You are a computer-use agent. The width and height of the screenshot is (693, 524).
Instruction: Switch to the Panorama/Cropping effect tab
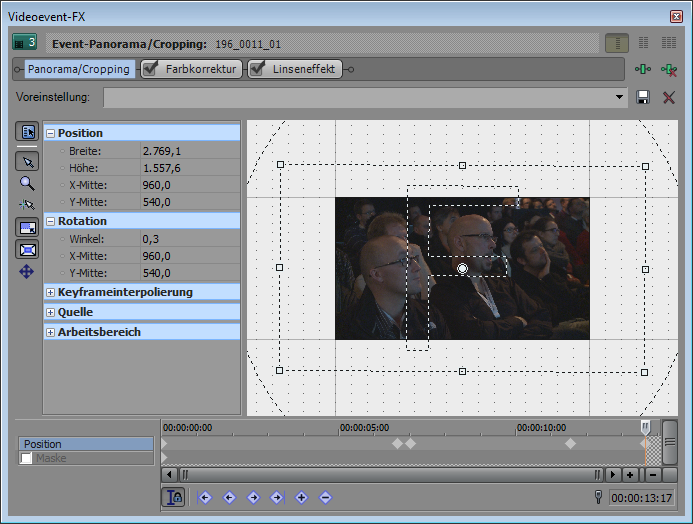[78, 70]
